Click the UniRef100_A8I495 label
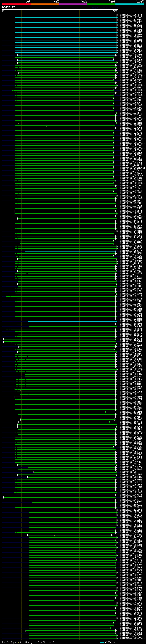This screenshot has height=644, width=146. [131, 55]
